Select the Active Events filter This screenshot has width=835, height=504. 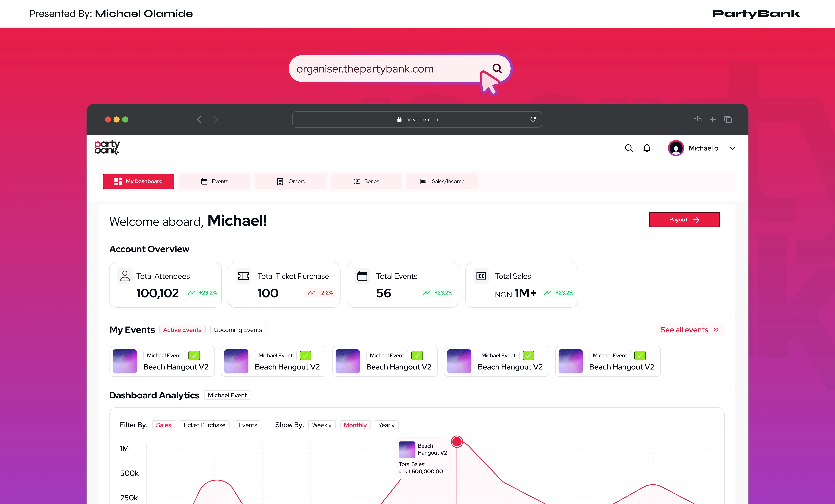(182, 330)
